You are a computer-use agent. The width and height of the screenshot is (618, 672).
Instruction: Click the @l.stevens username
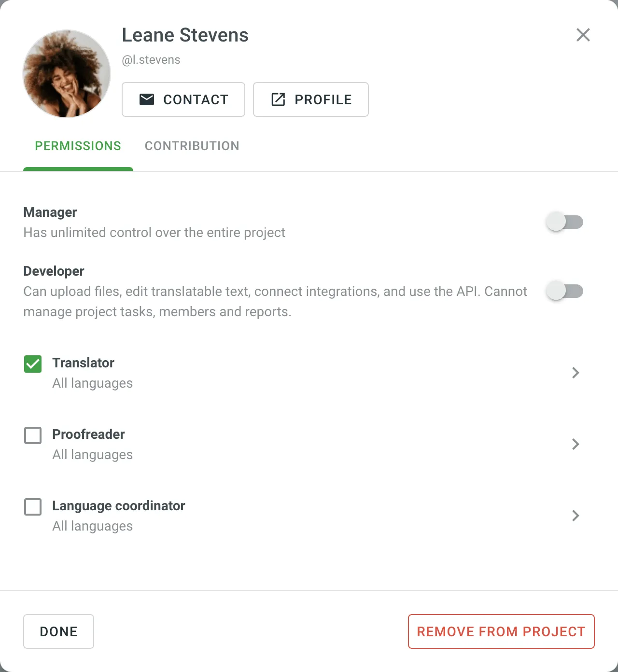click(151, 59)
